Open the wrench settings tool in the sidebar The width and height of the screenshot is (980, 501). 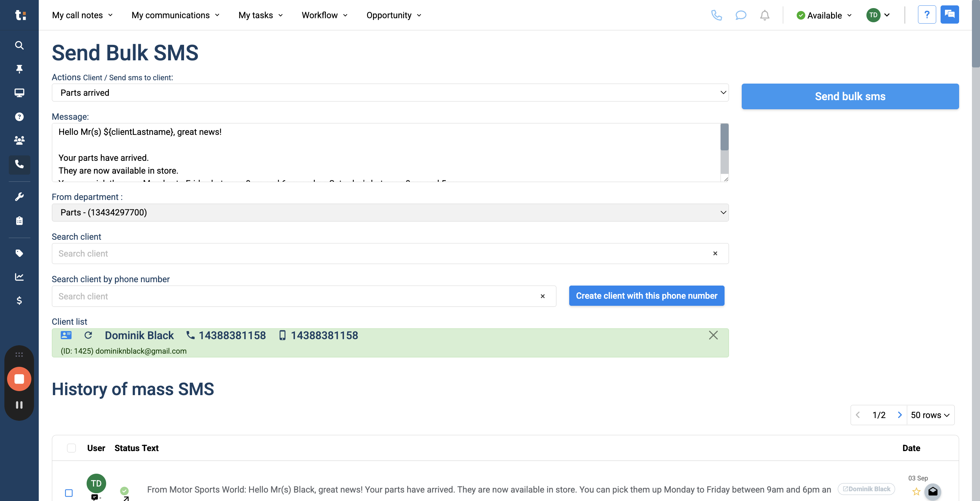[x=19, y=196]
